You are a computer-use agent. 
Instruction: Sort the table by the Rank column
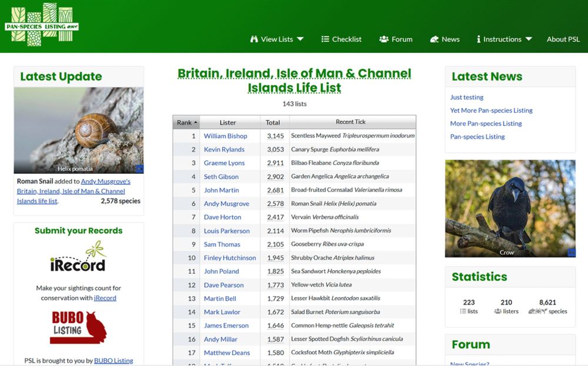(x=186, y=123)
